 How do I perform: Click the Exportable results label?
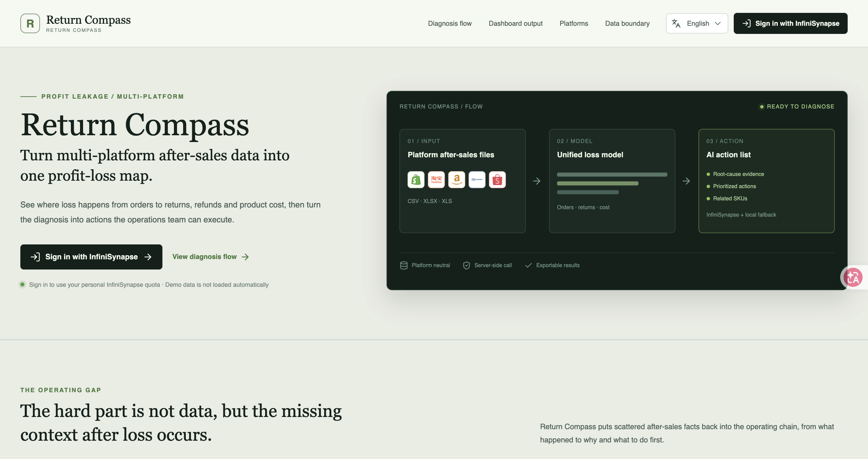click(558, 265)
